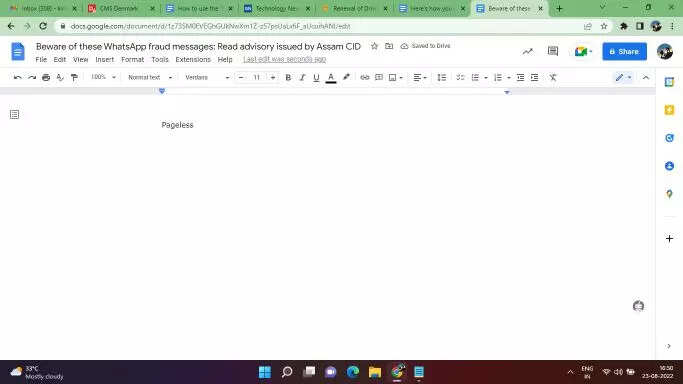The height and width of the screenshot is (384, 683).
Task: Open the document outline icon
Action: pyautogui.click(x=14, y=115)
